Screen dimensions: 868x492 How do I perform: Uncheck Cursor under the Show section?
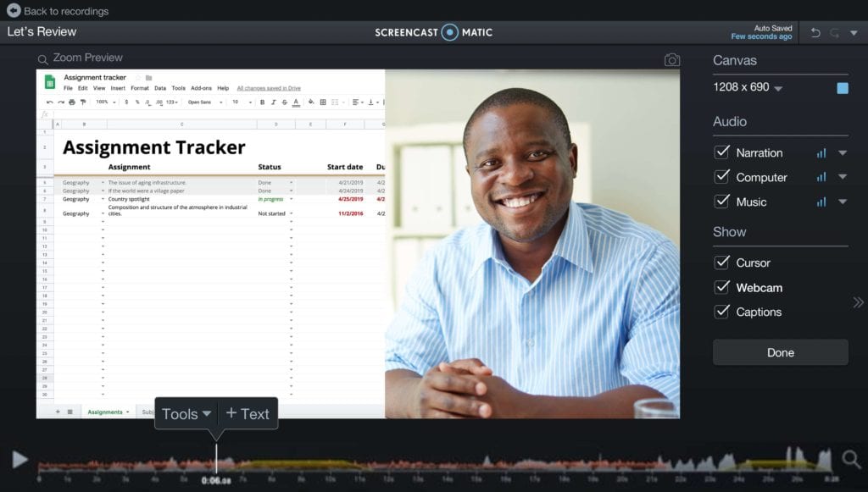click(723, 263)
